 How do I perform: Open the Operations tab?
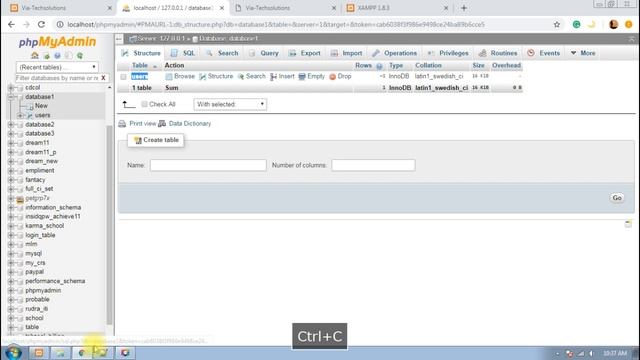394,53
